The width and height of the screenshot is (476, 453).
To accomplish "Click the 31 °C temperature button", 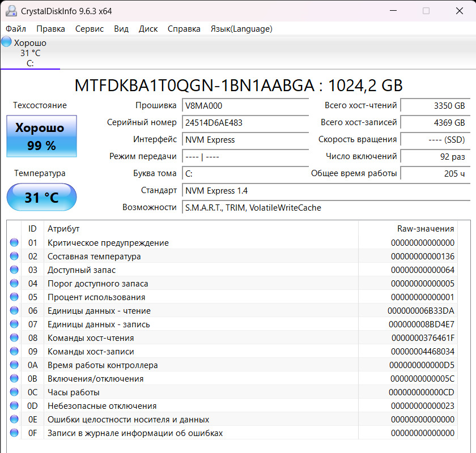I will (x=41, y=197).
